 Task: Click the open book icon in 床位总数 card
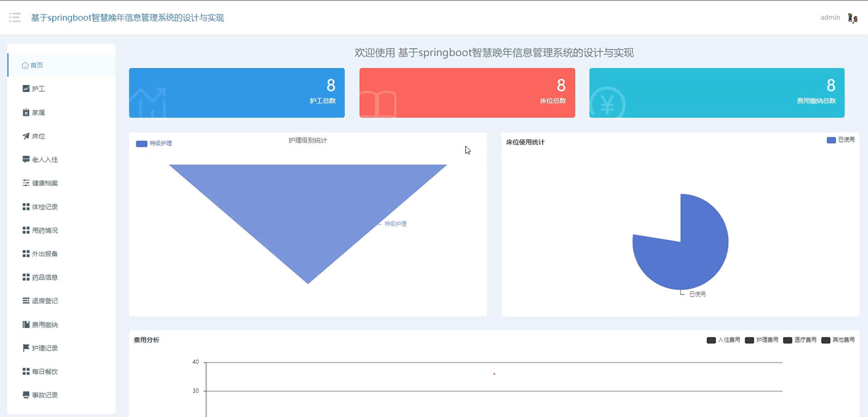pyautogui.click(x=378, y=104)
